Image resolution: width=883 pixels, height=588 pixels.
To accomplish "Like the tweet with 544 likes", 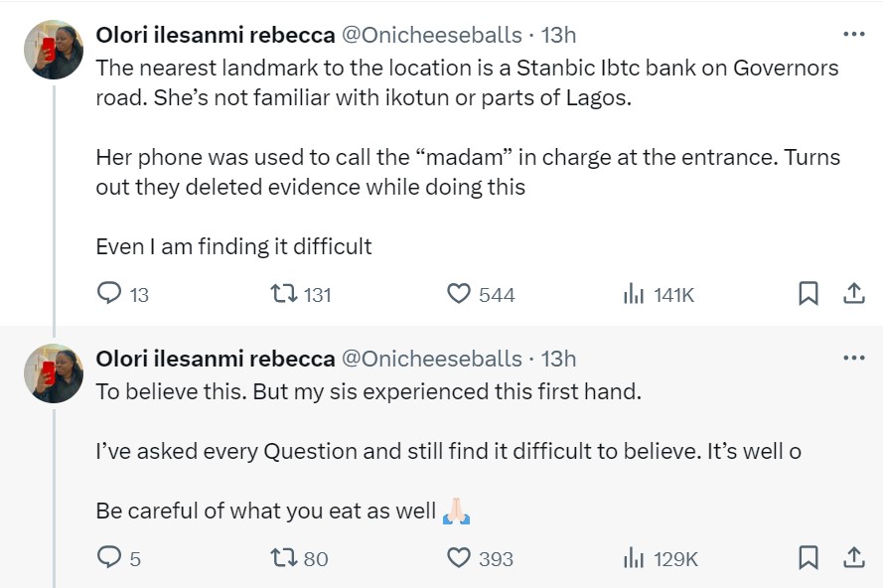I will tap(458, 294).
